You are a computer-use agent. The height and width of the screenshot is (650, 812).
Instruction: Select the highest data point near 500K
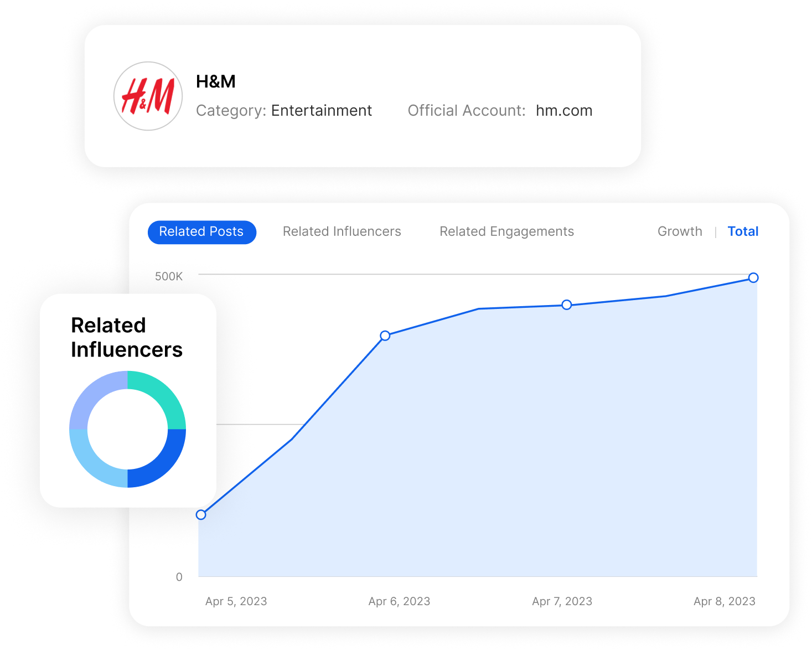pyautogui.click(x=753, y=278)
